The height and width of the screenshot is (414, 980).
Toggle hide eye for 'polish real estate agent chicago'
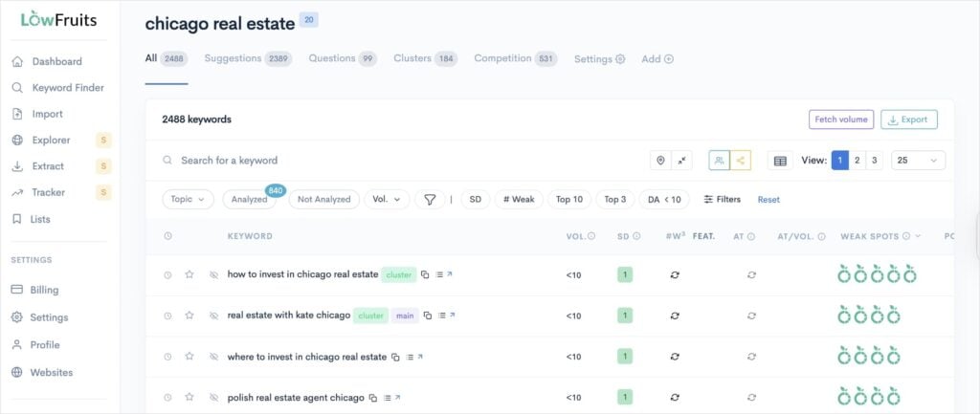click(x=214, y=398)
